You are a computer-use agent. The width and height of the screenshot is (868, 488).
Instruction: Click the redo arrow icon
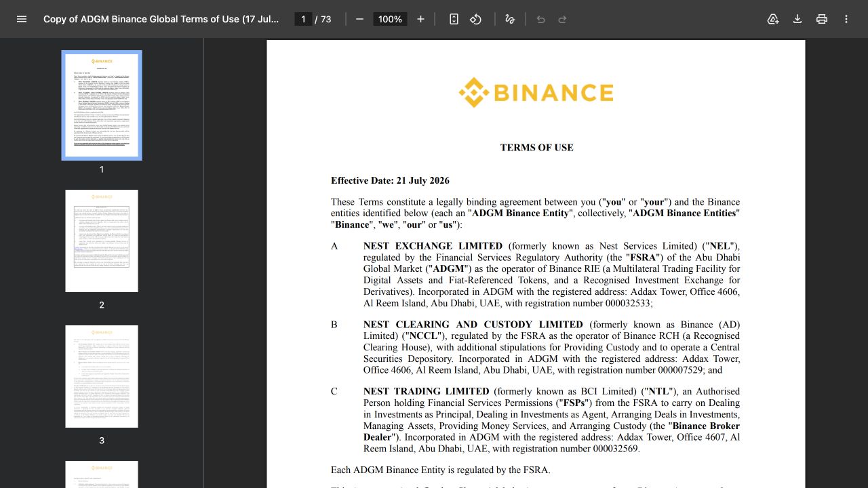[562, 19]
